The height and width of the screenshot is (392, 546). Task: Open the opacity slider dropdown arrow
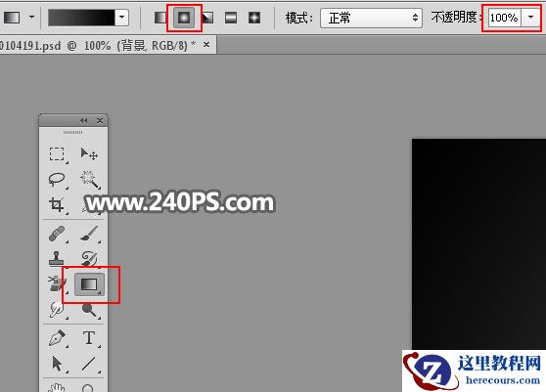click(530, 18)
